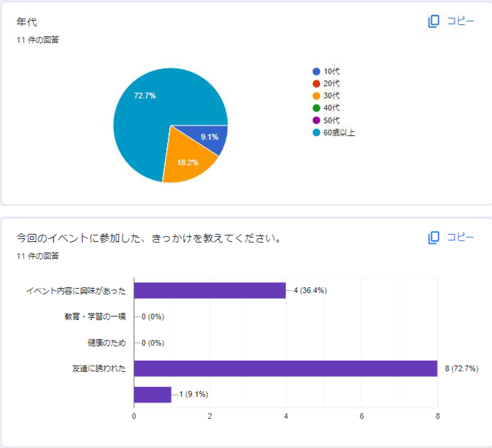The height and width of the screenshot is (448, 492).
Task: Click コピー text on きっかけ question card
Action: 460,237
